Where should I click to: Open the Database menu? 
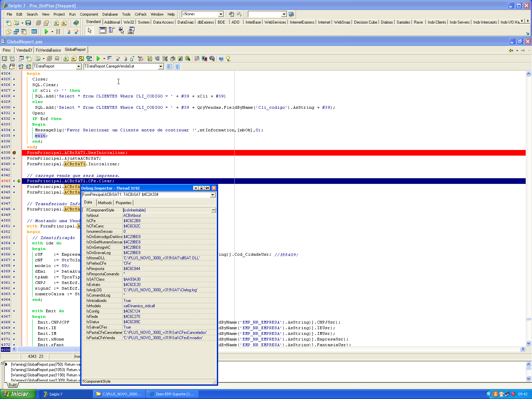click(x=110, y=14)
